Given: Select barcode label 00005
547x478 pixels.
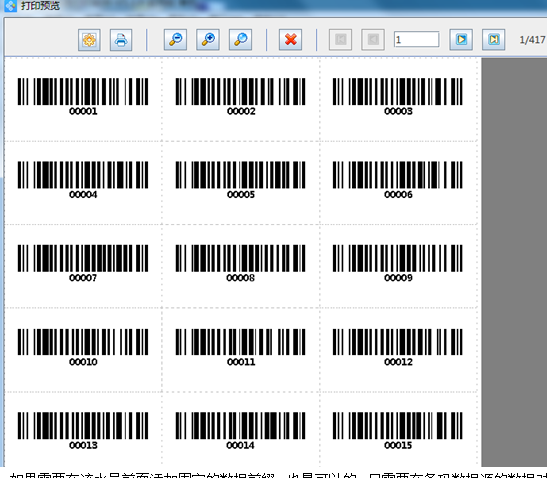Looking at the screenshot, I should click(240, 180).
